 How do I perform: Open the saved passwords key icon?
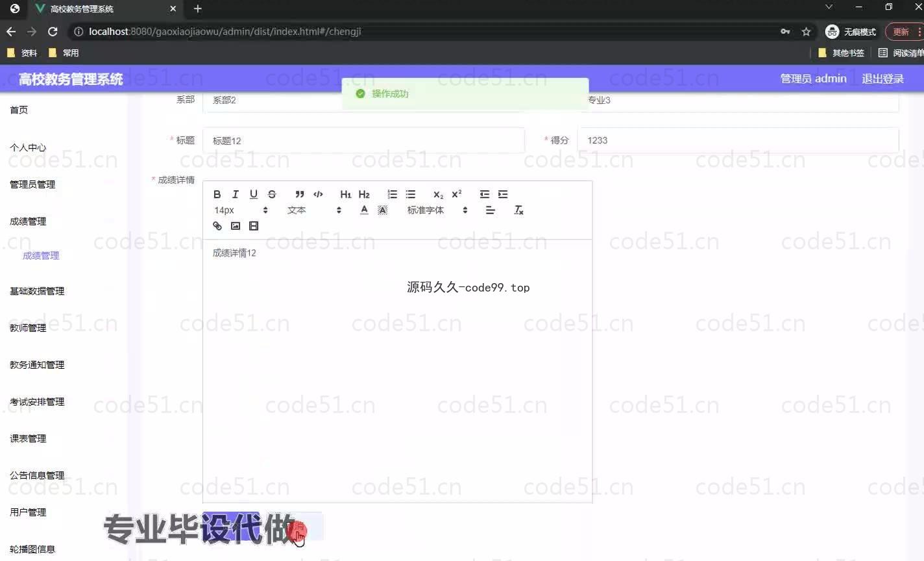tap(785, 31)
